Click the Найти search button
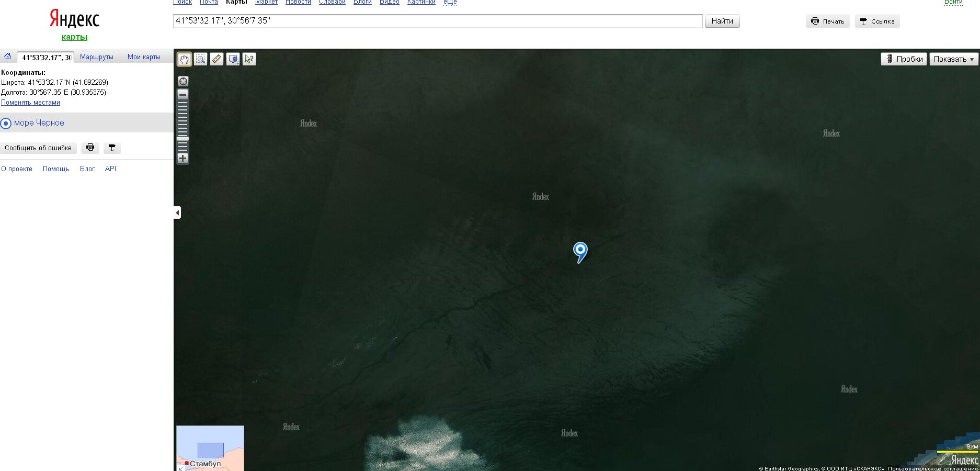 [722, 21]
